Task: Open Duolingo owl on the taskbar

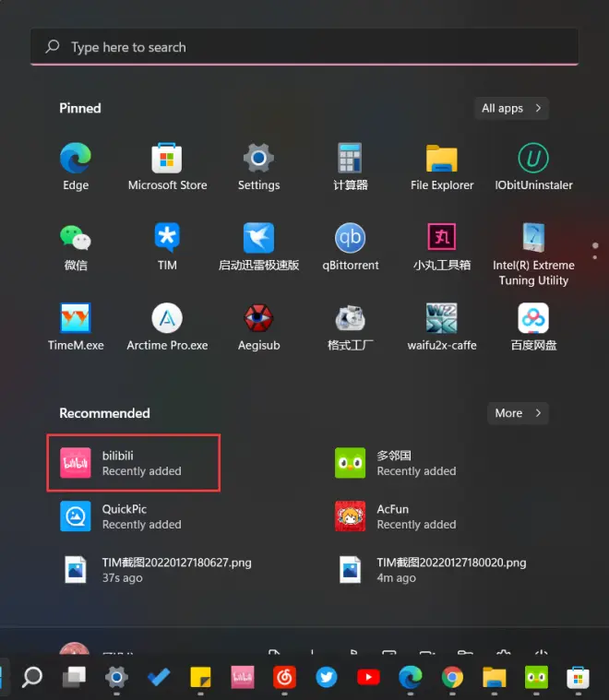Action: 536,677
